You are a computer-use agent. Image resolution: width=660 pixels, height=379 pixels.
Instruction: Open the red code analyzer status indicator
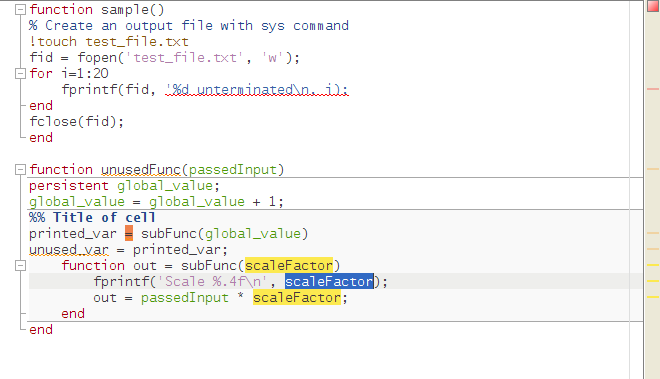tap(653, 6)
